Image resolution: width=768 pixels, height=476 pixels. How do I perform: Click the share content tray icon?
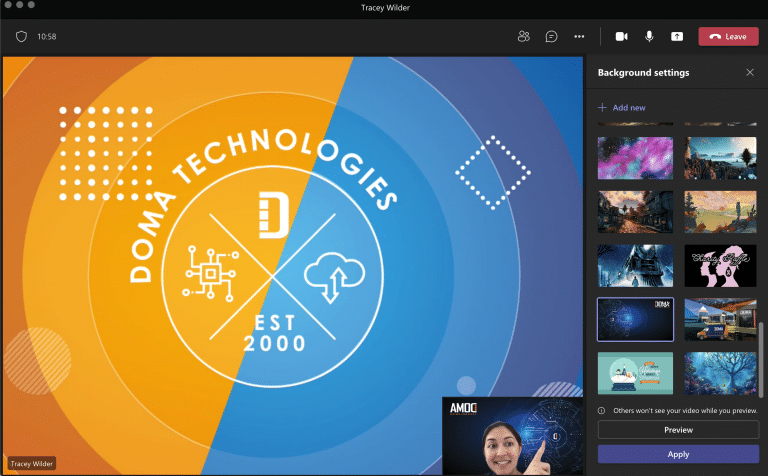pyautogui.click(x=677, y=36)
